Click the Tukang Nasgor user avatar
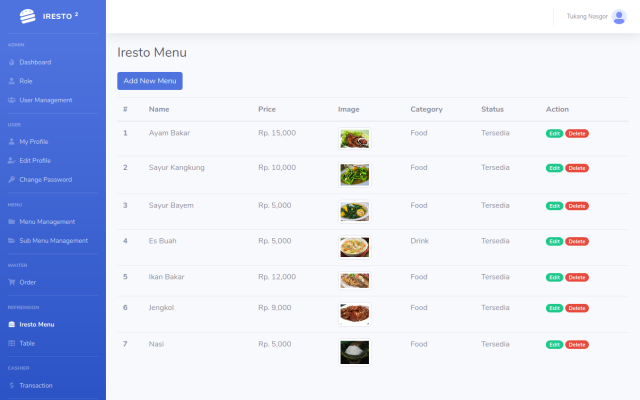This screenshot has height=400, width=640. (x=619, y=16)
